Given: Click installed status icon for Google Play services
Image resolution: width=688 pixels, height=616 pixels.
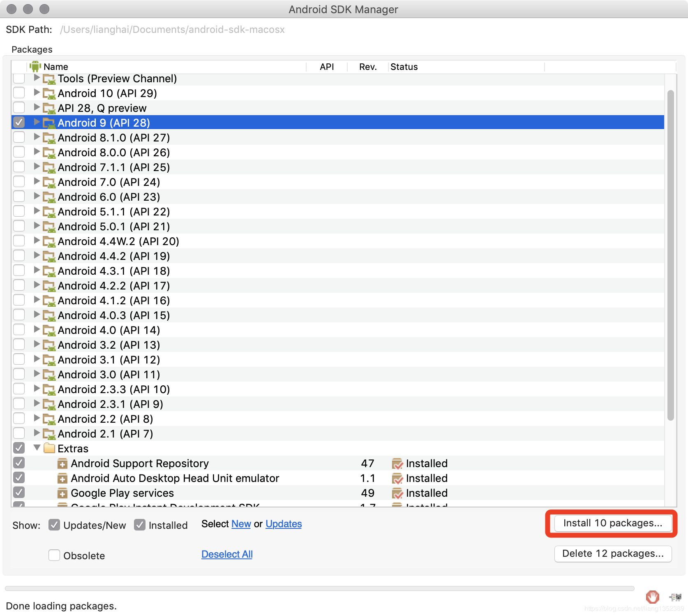Looking at the screenshot, I should [x=397, y=493].
